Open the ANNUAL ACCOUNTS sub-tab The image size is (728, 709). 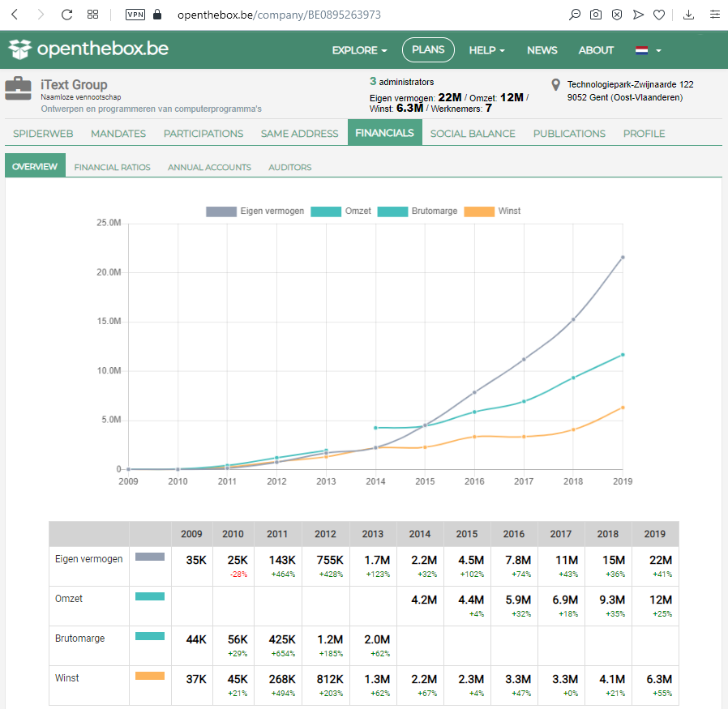point(209,167)
